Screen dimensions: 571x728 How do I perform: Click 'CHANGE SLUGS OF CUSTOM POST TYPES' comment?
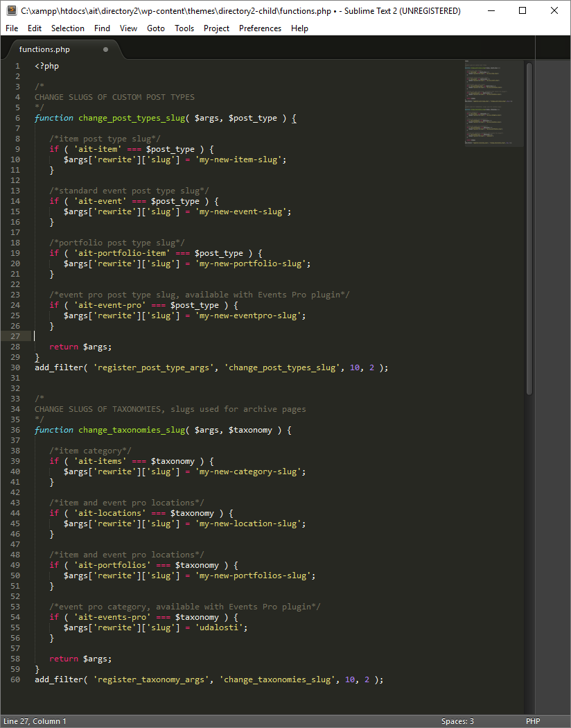pyautogui.click(x=114, y=97)
